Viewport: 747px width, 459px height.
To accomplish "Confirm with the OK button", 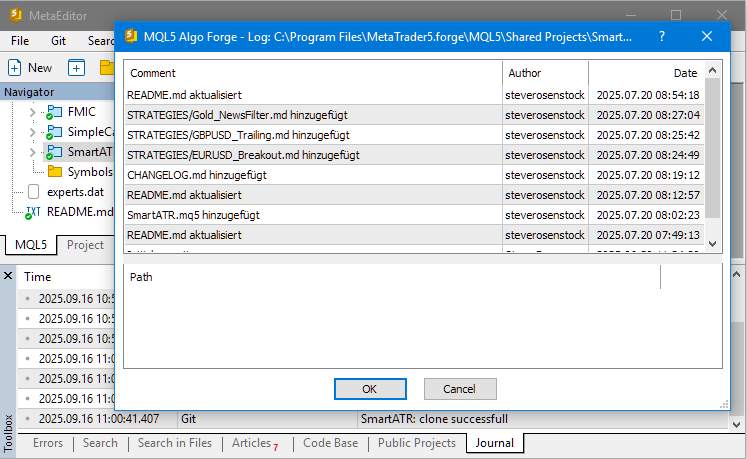I will click(370, 389).
